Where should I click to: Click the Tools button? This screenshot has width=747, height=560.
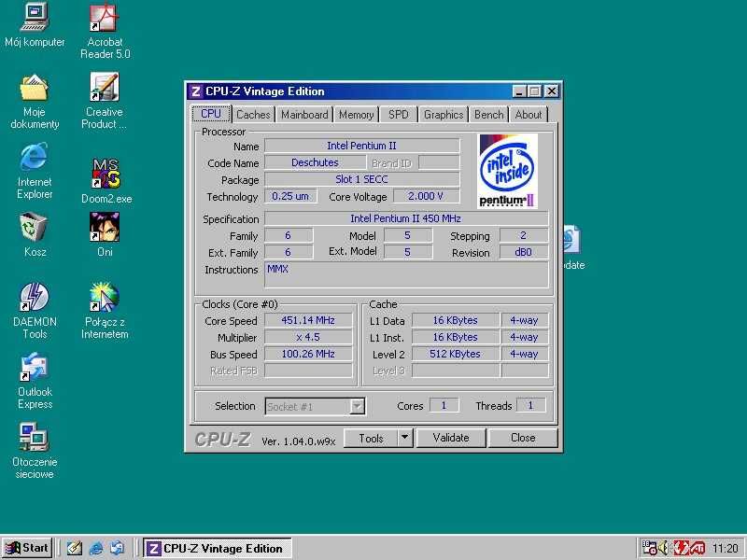coord(371,438)
